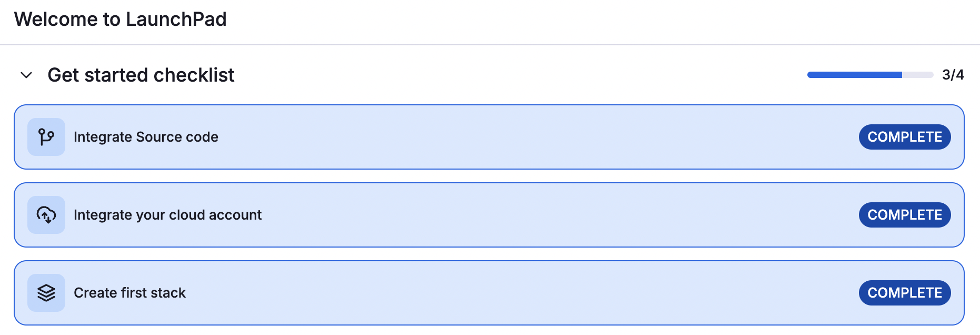The height and width of the screenshot is (335, 980).
Task: Open the 'Integrate Source code' label
Action: point(146,137)
